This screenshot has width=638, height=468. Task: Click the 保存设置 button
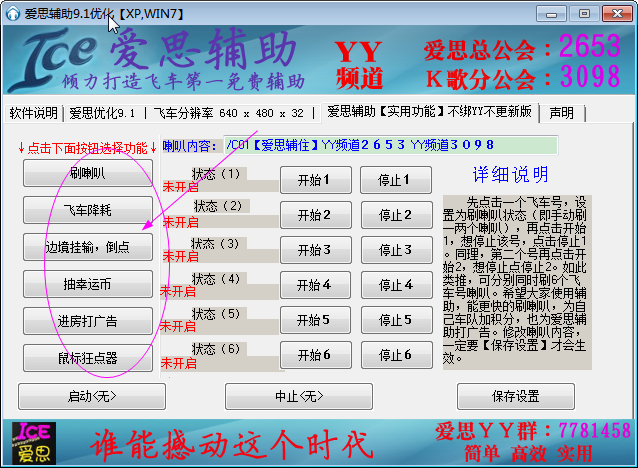(516, 396)
